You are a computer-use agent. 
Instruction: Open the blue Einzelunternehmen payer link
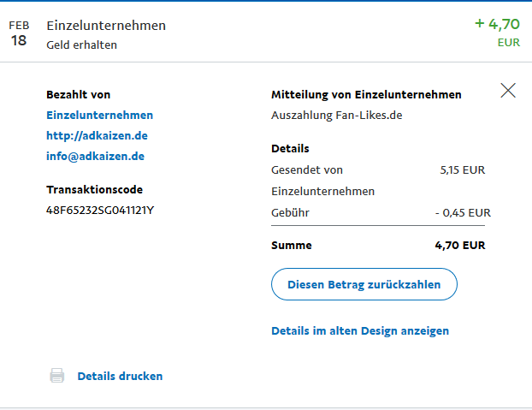pos(99,115)
